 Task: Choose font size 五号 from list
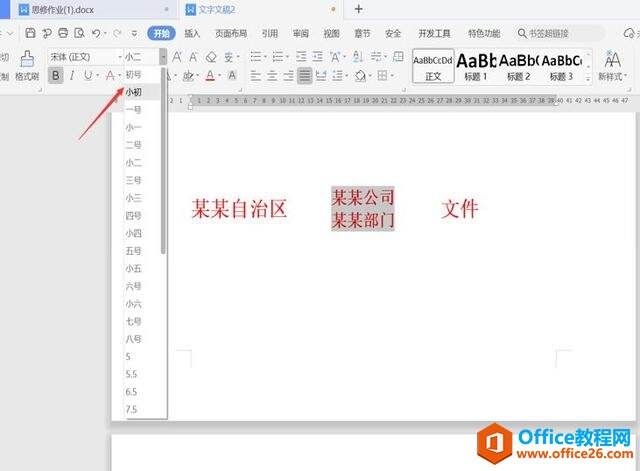[143, 251]
